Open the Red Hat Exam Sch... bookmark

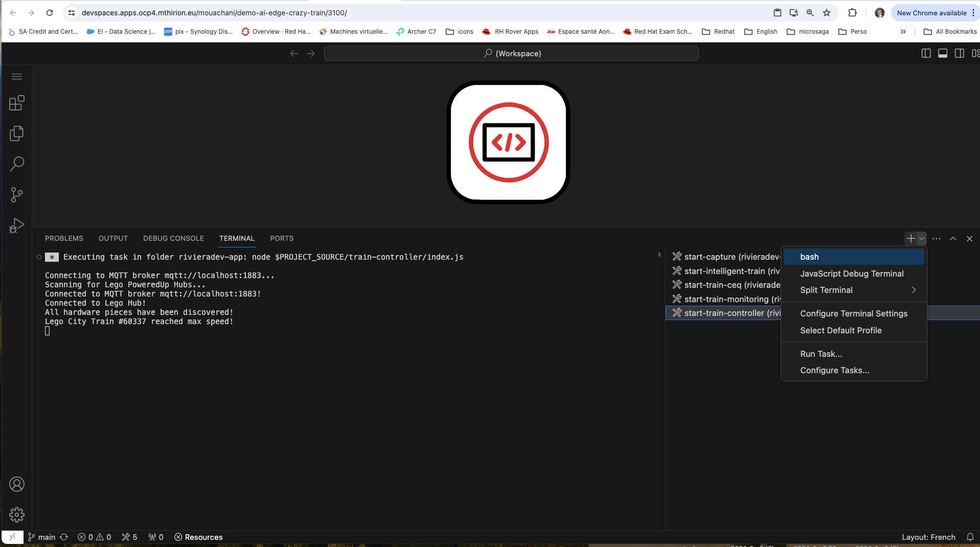click(x=657, y=32)
